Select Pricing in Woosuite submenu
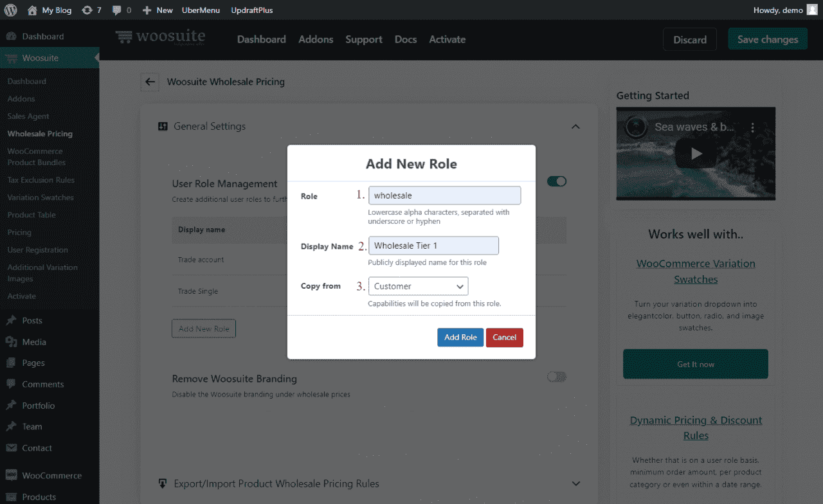 click(x=19, y=232)
